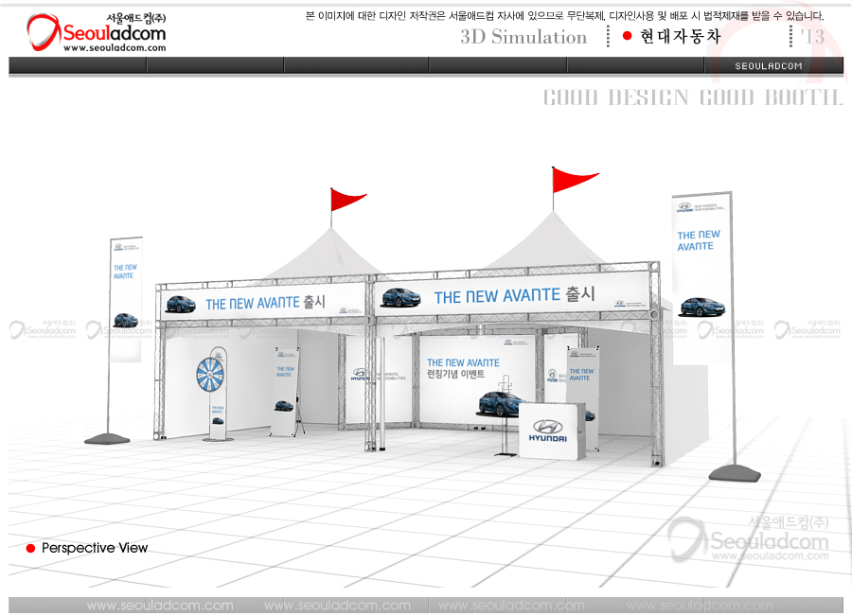This screenshot has height=616, width=852.
Task: Click the 현대자동차 title text
Action: click(680, 37)
